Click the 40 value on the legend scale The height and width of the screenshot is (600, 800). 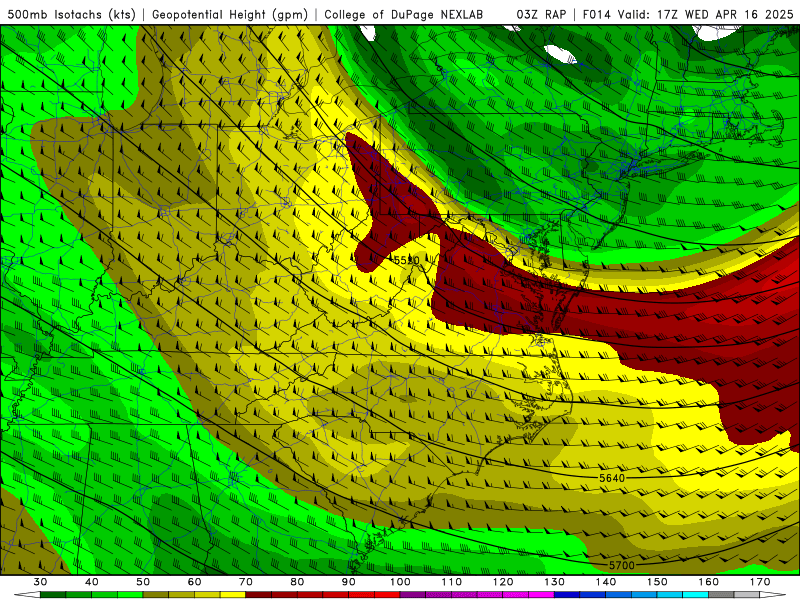pyautogui.click(x=92, y=582)
